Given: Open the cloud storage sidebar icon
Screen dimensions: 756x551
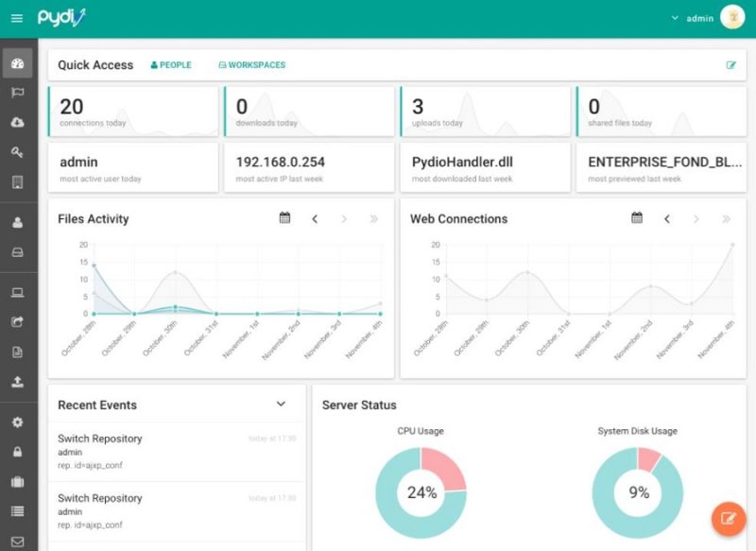Looking at the screenshot, I should [17, 122].
